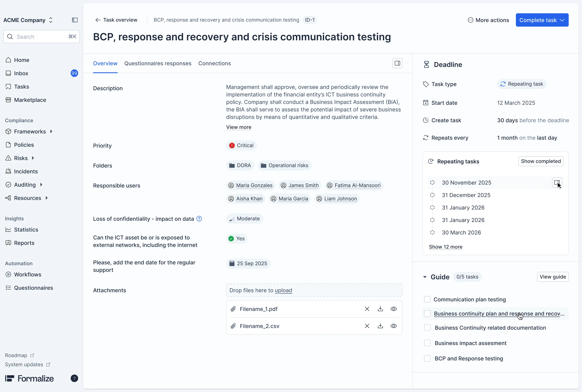Switch to the Questionnaires responses tab
This screenshot has height=392, width=582.
pos(158,64)
